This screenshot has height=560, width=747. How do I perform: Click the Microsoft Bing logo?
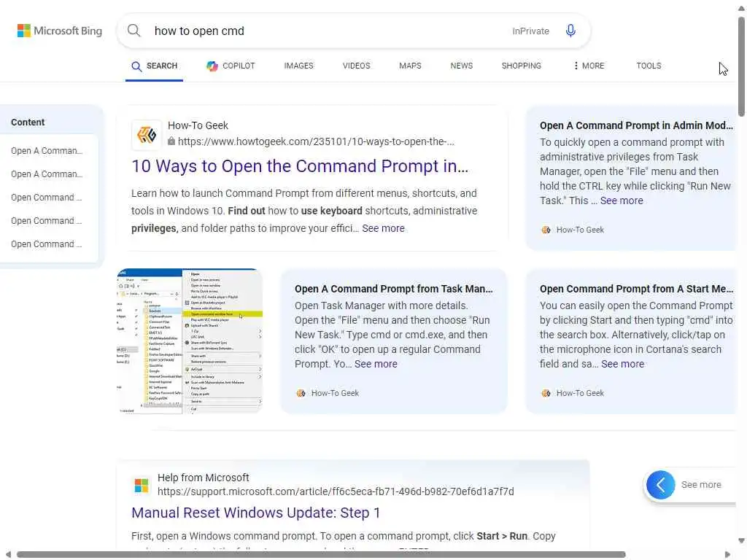pos(60,31)
